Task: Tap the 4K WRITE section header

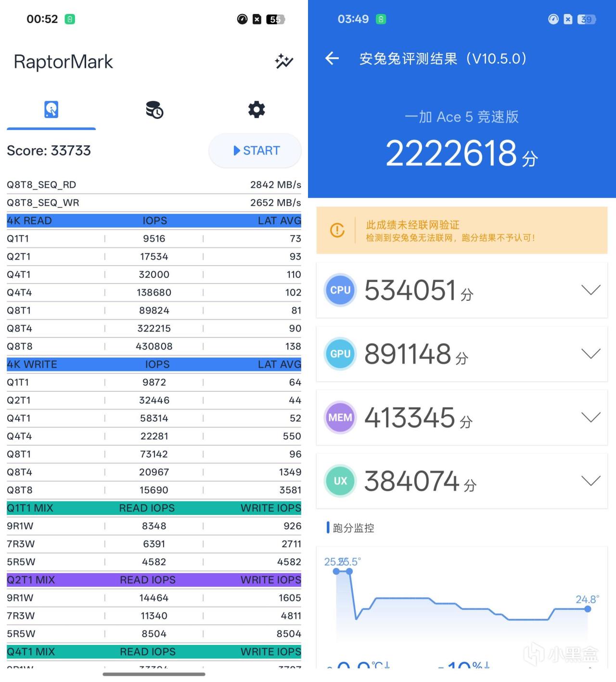Action: pos(154,364)
